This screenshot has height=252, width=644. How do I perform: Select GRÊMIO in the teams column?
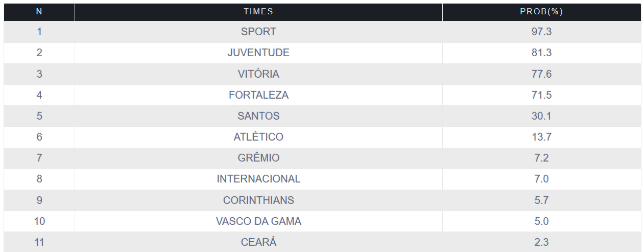click(258, 158)
